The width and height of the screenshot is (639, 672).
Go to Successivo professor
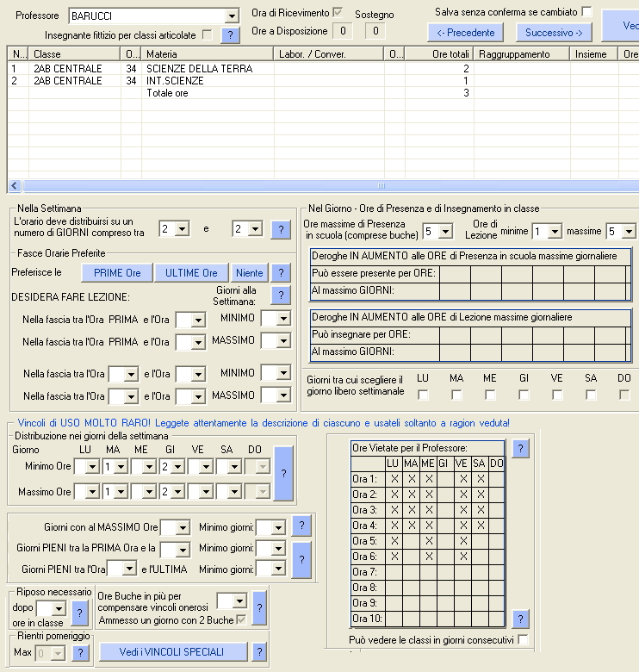(555, 33)
